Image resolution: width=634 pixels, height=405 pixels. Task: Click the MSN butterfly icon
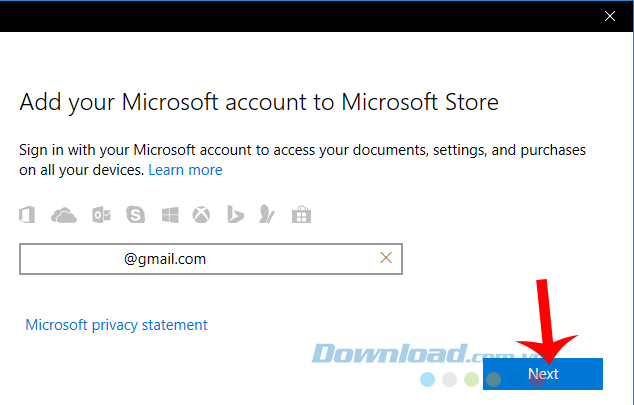tap(267, 215)
